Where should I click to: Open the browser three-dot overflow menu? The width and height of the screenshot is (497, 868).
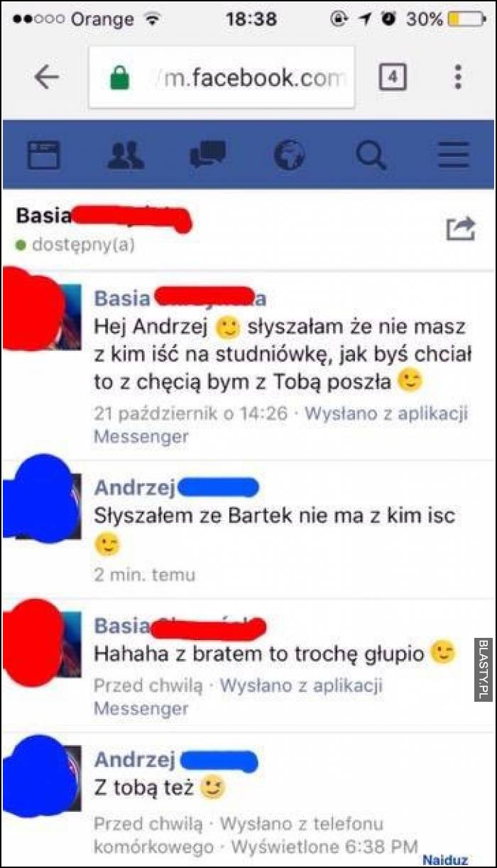pyautogui.click(x=458, y=77)
